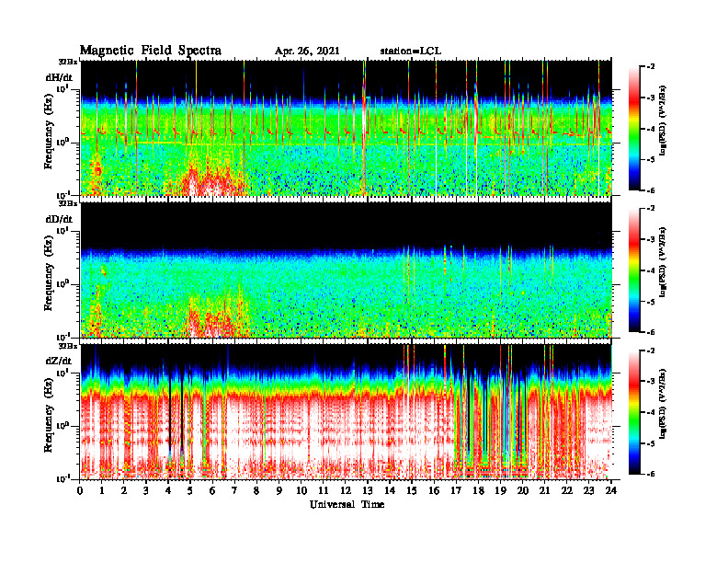Viewport: 728px width, 563px height.
Task: Click the 10^0 frequency tick of dD/dt panel
Action: point(63,283)
